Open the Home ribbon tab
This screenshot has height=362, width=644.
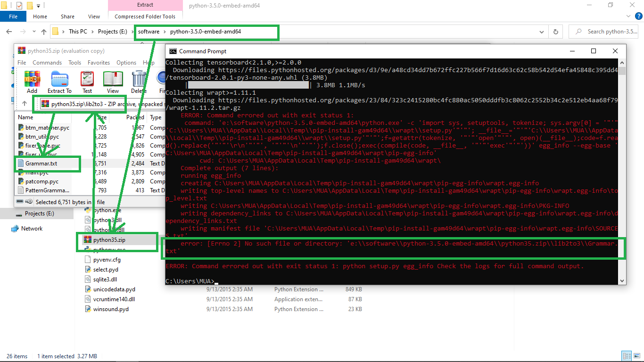pyautogui.click(x=40, y=16)
